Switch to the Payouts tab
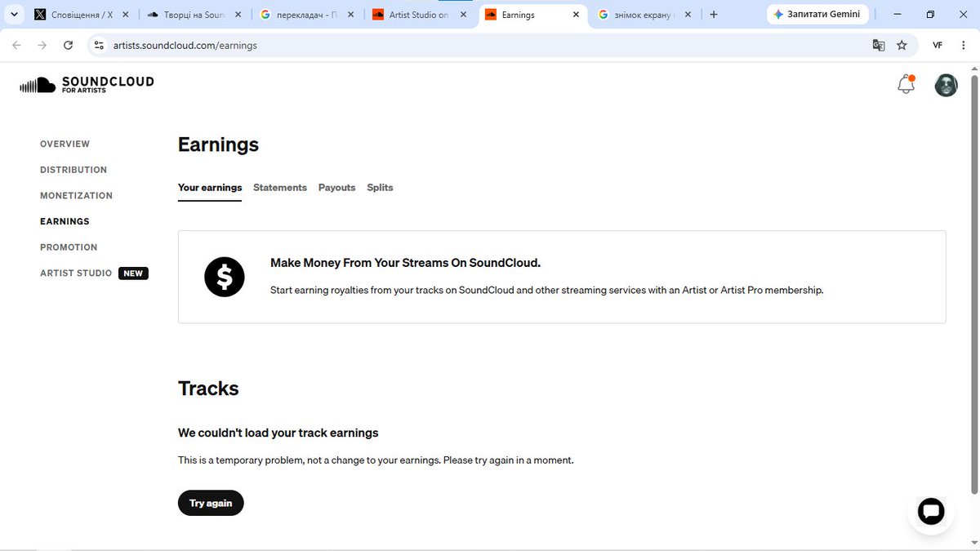Screen dimensions: 980x551 [x=336, y=188]
